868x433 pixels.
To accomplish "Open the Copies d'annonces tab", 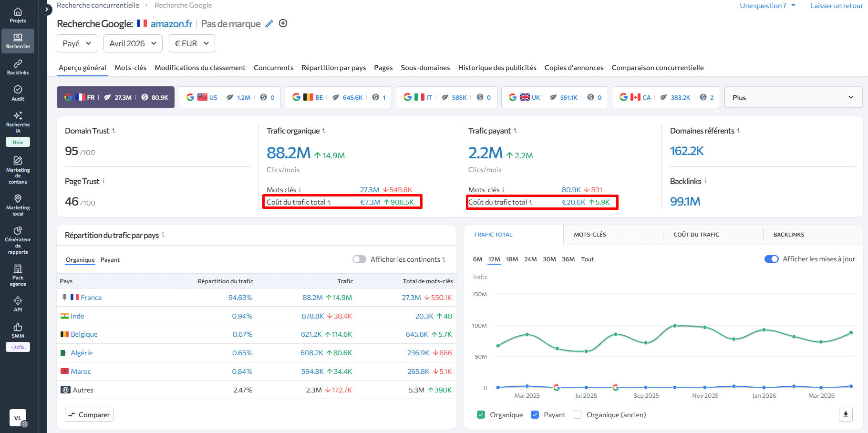I will pyautogui.click(x=574, y=68).
